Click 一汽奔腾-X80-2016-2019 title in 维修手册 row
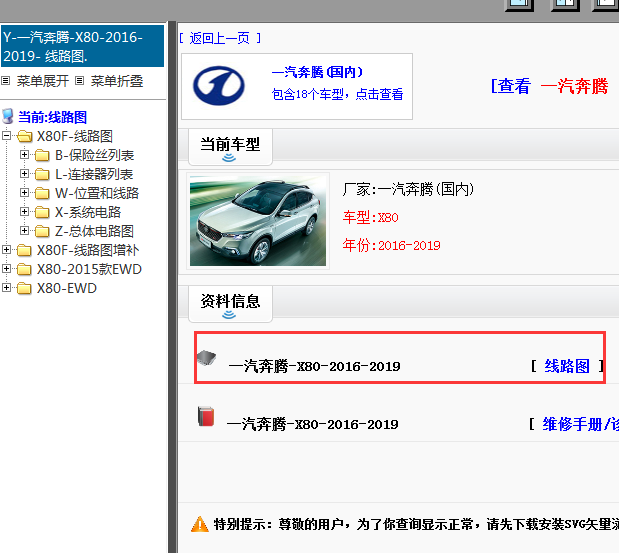This screenshot has width=619, height=553. [x=312, y=424]
